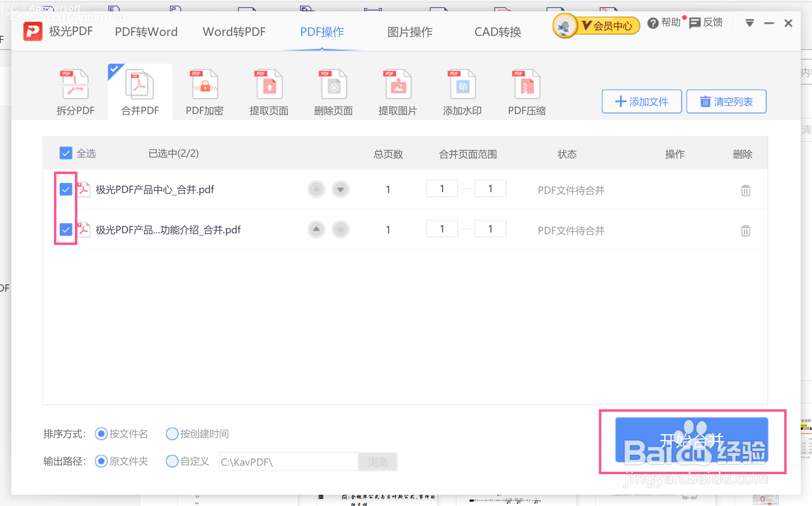The height and width of the screenshot is (506, 812).
Task: Switch to 图片操作 tab
Action: (x=410, y=32)
